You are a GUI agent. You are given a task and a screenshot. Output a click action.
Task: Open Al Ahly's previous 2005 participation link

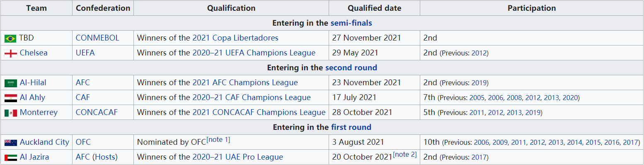tap(477, 98)
